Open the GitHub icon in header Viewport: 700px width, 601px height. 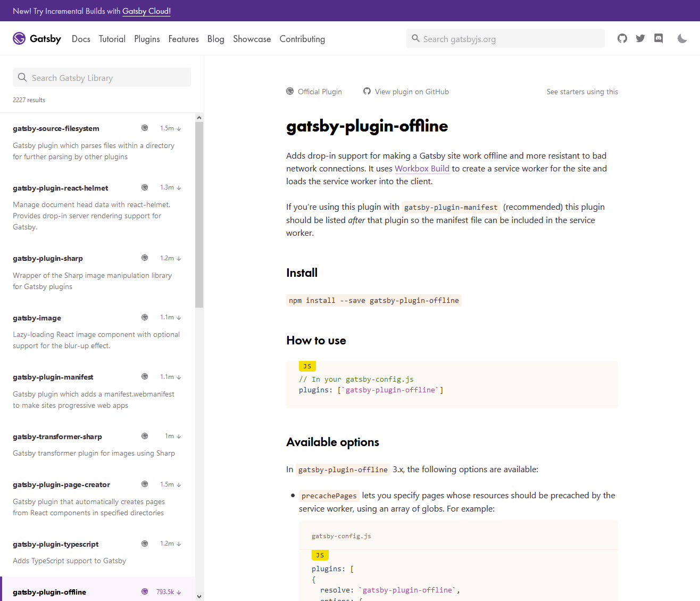[622, 38]
